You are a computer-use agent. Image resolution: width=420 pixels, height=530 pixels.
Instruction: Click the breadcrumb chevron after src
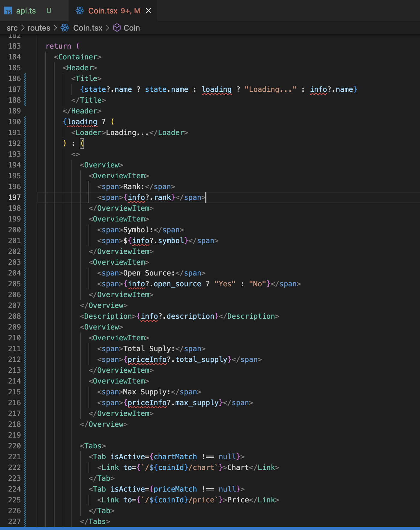23,28
